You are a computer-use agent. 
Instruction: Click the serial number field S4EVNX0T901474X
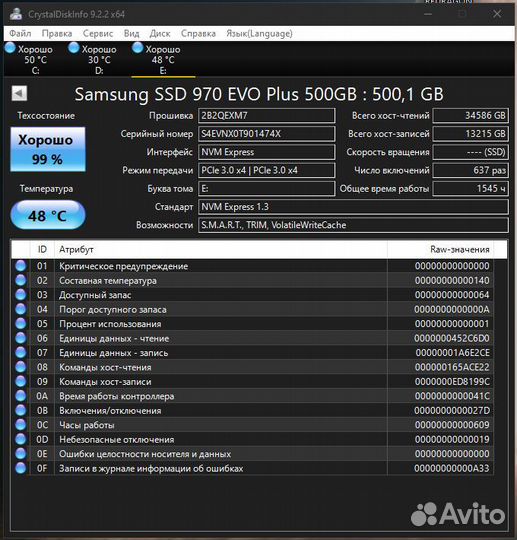tap(267, 134)
